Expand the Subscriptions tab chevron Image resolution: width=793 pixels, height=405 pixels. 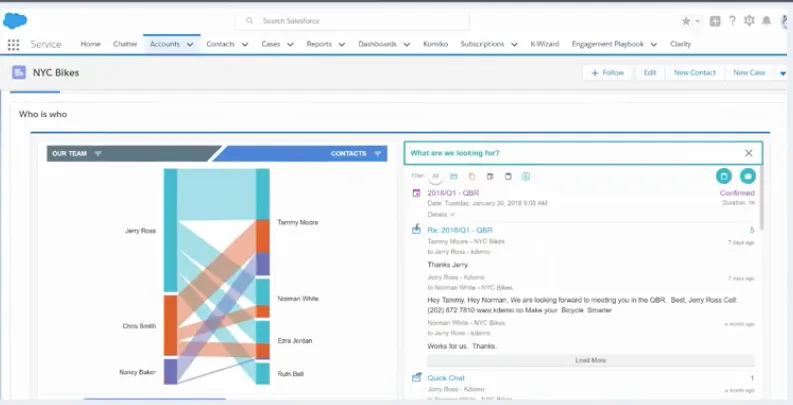click(514, 44)
